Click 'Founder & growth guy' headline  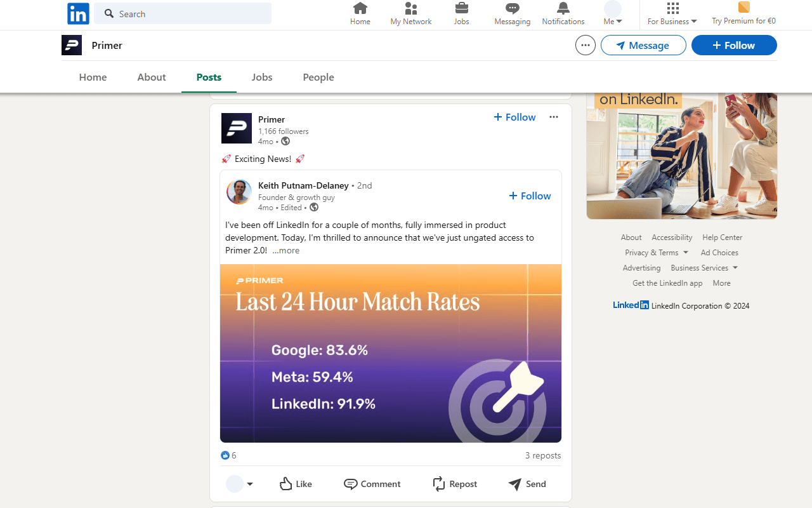click(296, 197)
